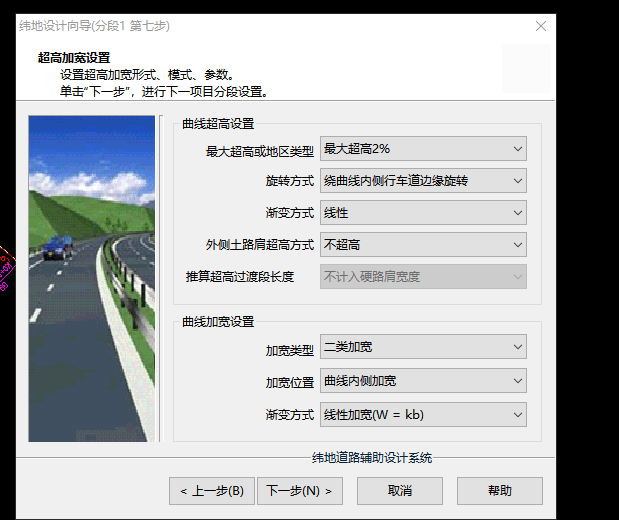Expand the 旋转方式 combo box

pyautogui.click(x=423, y=181)
